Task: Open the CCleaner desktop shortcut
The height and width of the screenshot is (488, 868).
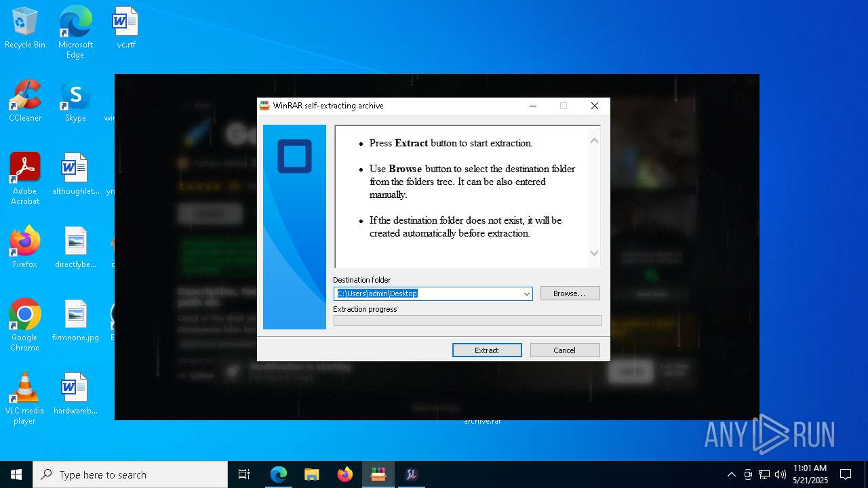Action: [x=25, y=102]
